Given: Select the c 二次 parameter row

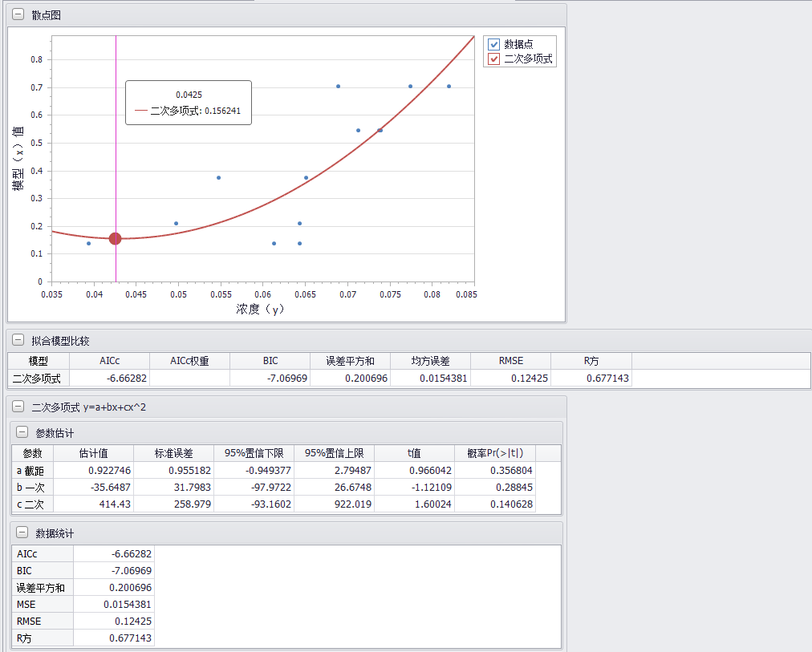Looking at the screenshot, I should pyautogui.click(x=32, y=504).
